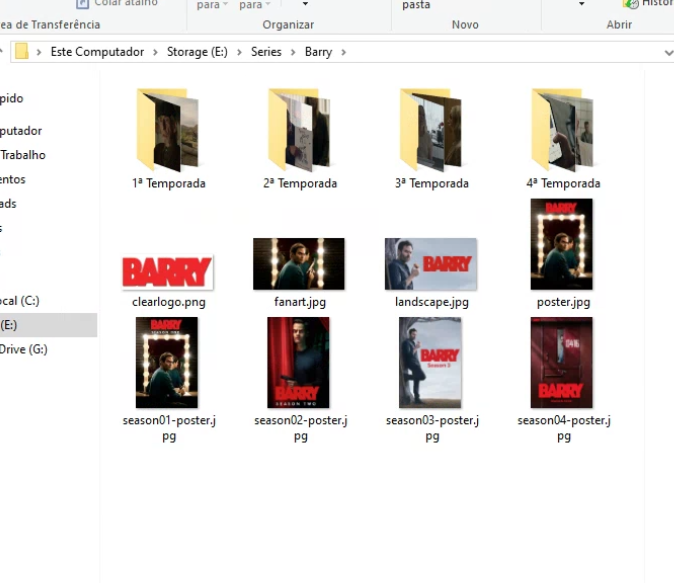
Task: Click the 4ª Temporada folder label
Action: coord(564,183)
